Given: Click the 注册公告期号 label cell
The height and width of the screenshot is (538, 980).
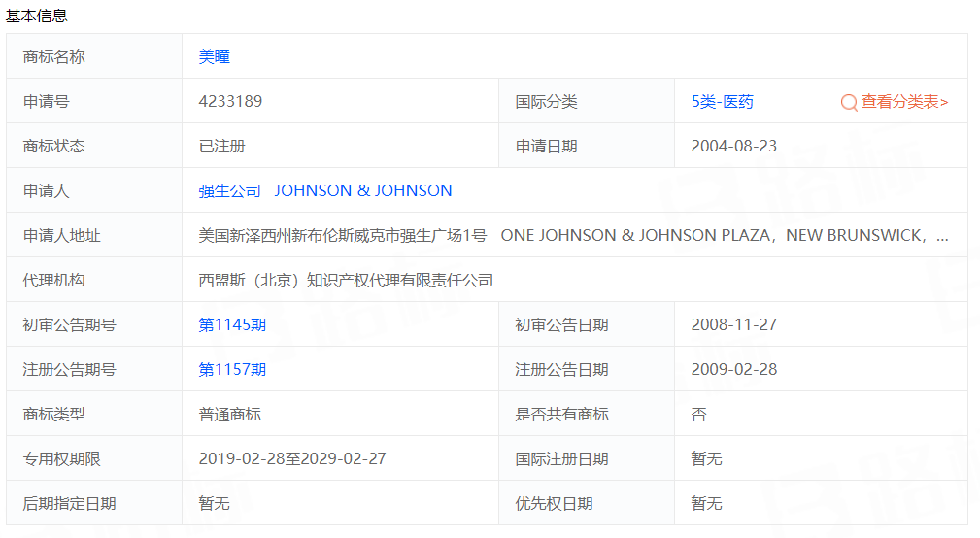Looking at the screenshot, I should [x=94, y=369].
